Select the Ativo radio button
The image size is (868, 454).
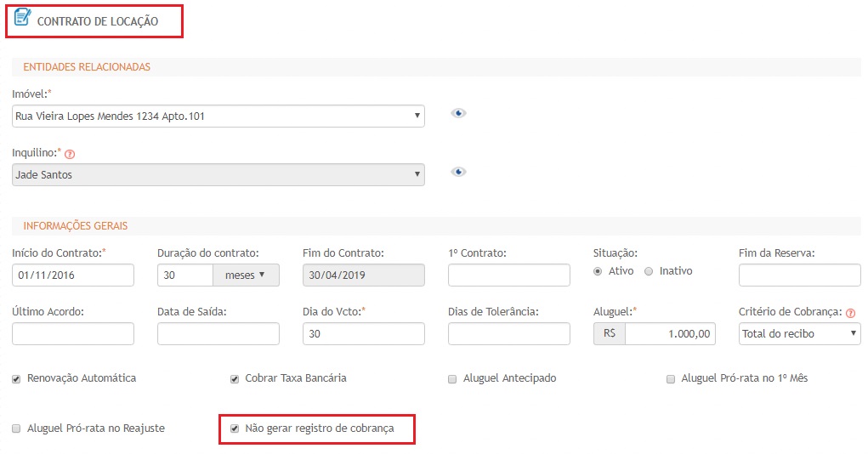(x=599, y=271)
